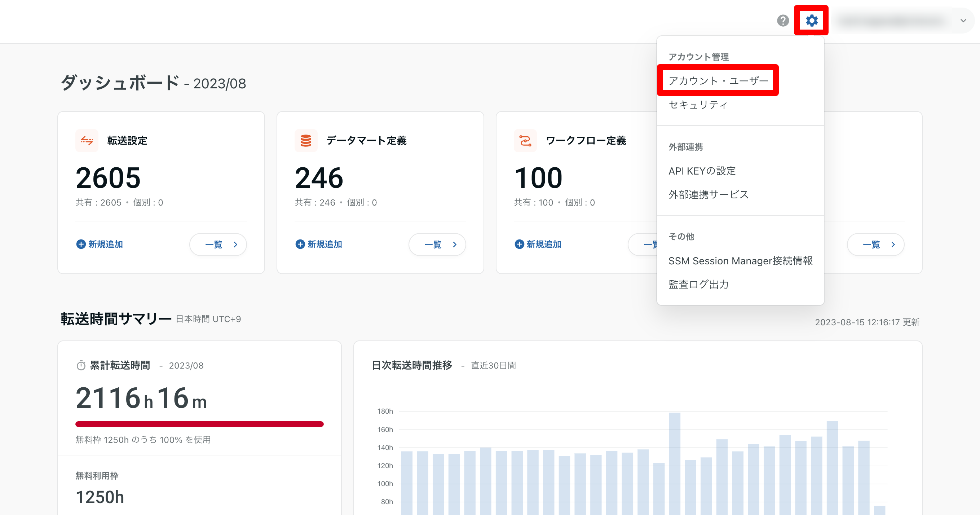Open the help question mark icon
This screenshot has width=980, height=515.
click(x=782, y=21)
